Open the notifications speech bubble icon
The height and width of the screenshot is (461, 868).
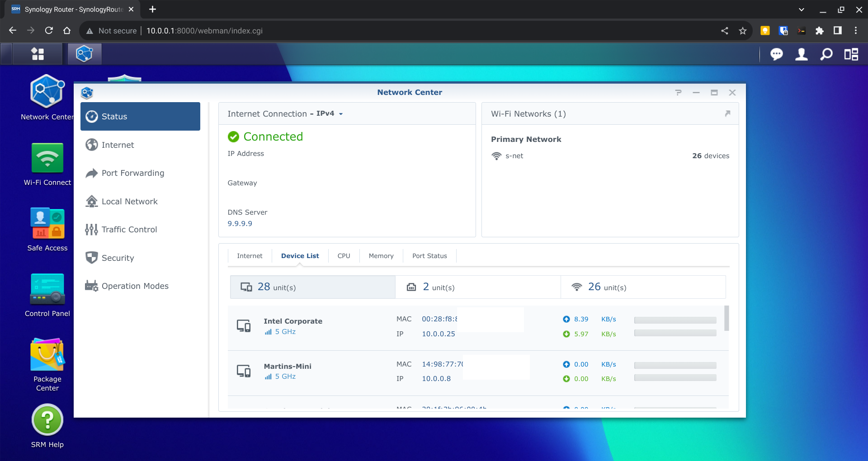coord(777,54)
